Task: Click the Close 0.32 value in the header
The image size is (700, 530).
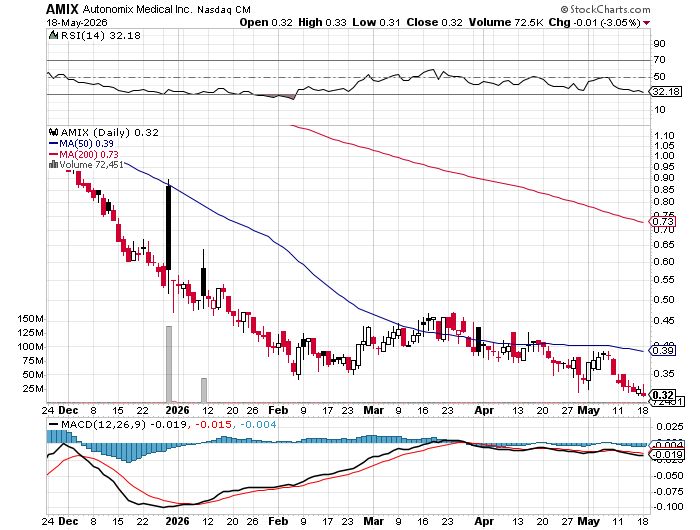Action: point(434,22)
